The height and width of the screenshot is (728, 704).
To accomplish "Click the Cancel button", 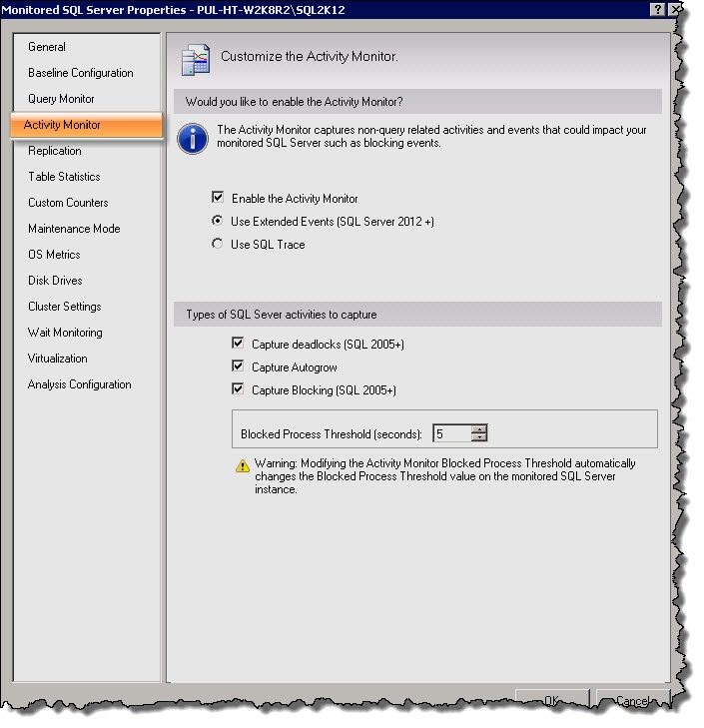I will (632, 701).
